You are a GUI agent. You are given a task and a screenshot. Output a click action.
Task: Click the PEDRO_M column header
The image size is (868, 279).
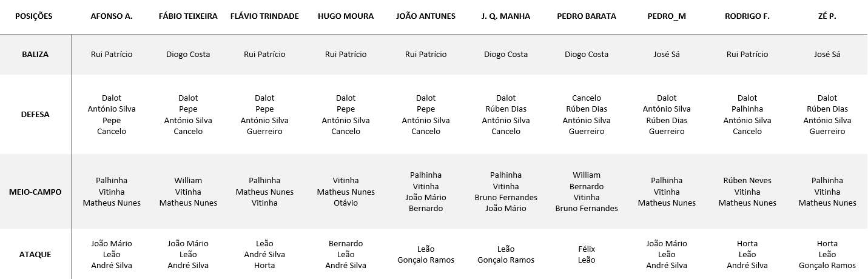click(667, 16)
